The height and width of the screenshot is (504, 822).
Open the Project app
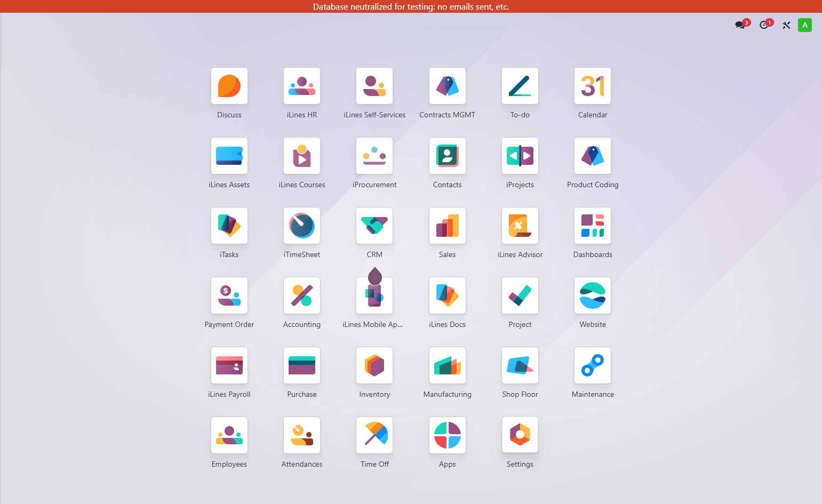coord(520,295)
